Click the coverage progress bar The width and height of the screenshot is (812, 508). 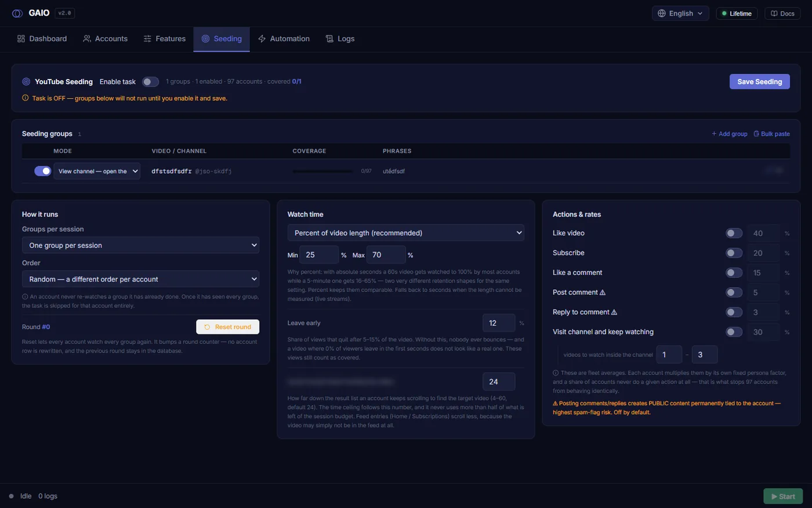322,171
